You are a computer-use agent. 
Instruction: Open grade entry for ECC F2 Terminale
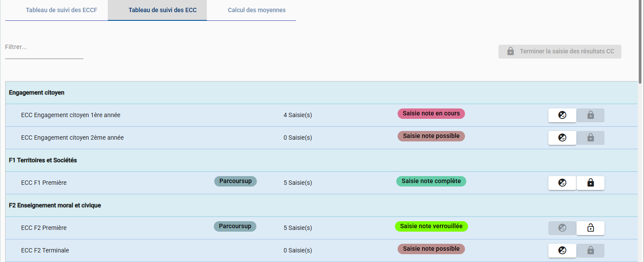(x=562, y=251)
